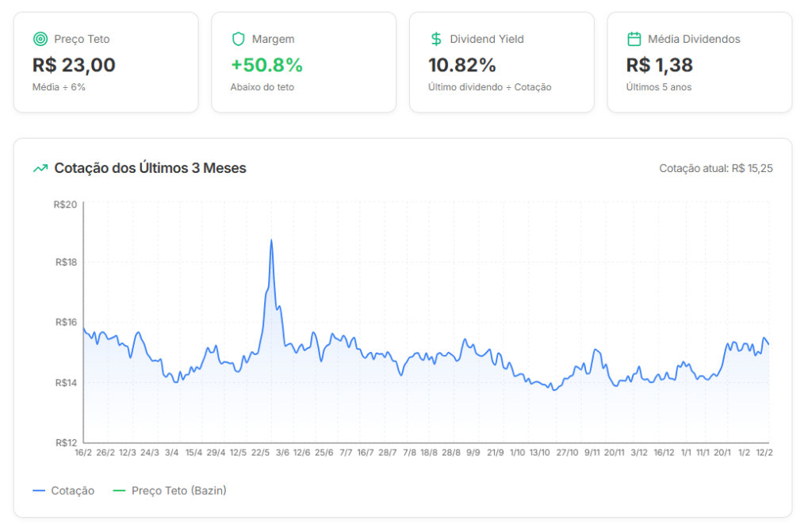Select the R$ 23,00 price ceiling value

click(74, 65)
